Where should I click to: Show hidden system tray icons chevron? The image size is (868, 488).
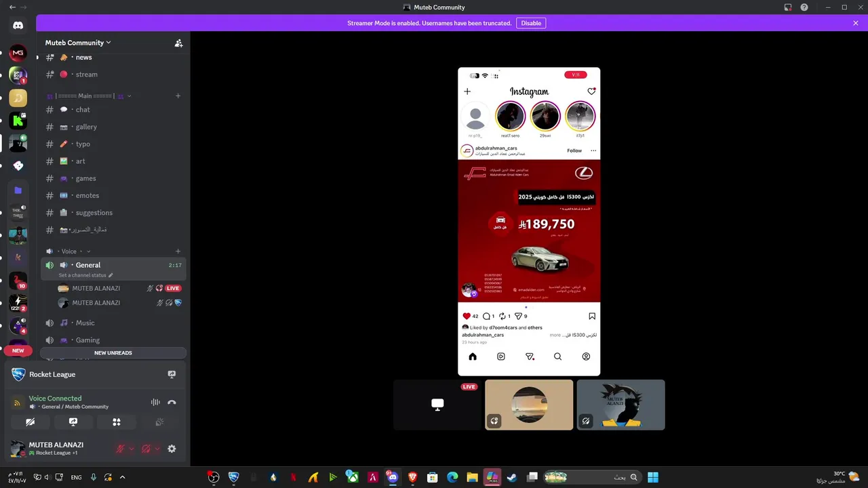(x=122, y=477)
